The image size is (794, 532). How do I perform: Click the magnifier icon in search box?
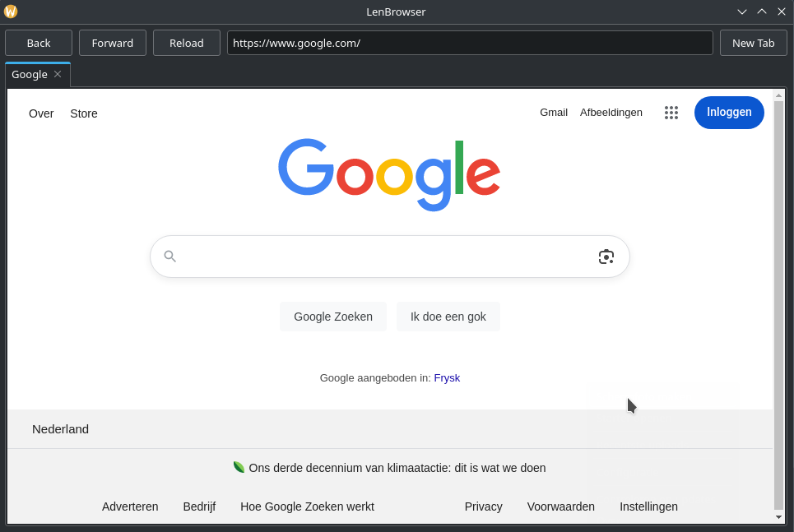coord(170,257)
